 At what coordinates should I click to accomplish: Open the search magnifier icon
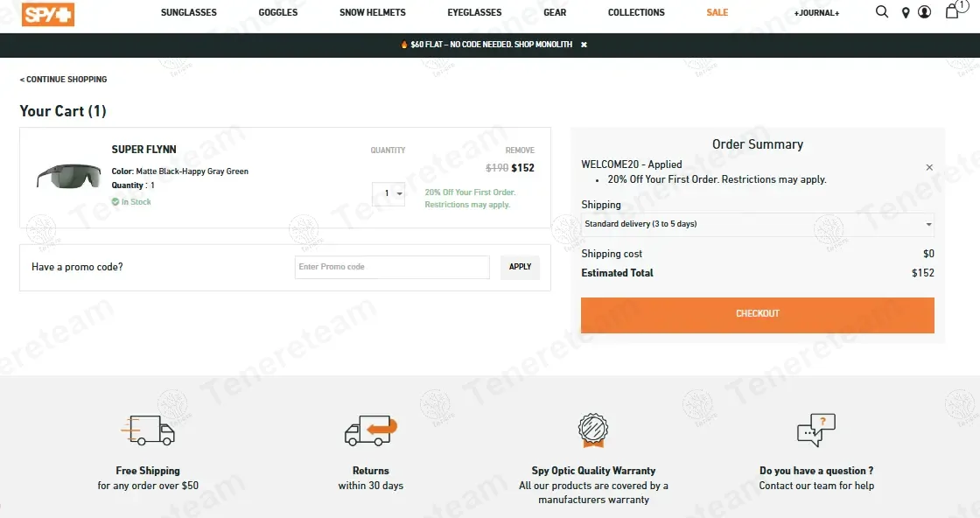pyautogui.click(x=881, y=12)
